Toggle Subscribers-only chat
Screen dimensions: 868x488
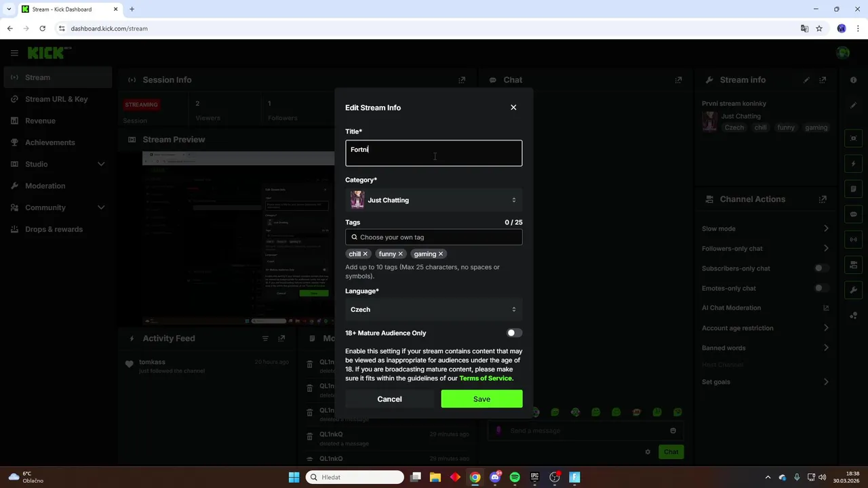point(821,268)
